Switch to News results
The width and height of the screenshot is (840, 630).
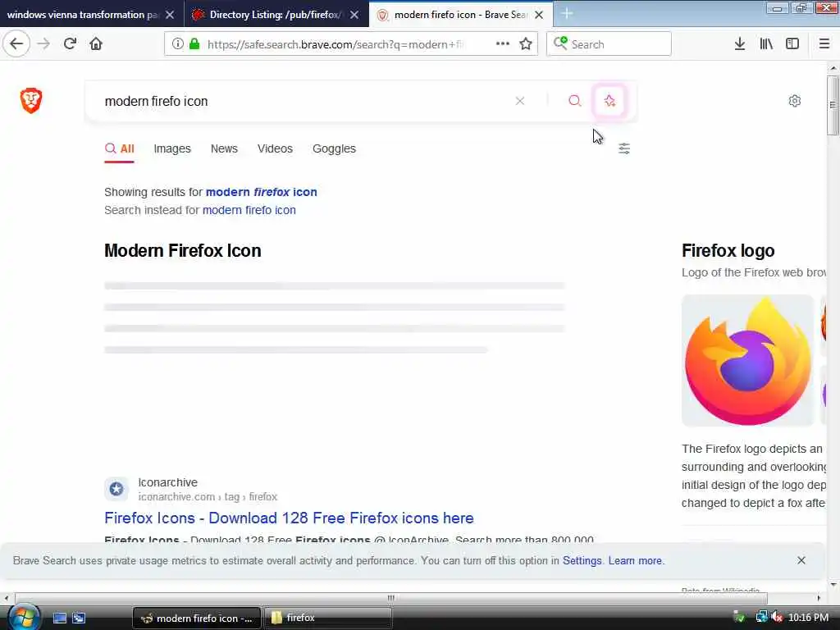tap(224, 148)
